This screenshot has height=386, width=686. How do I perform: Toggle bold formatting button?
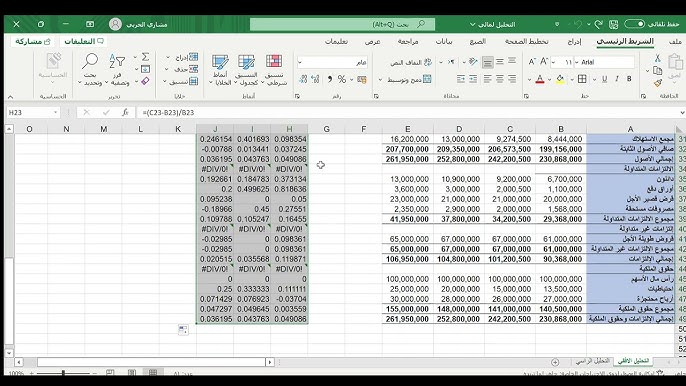click(x=629, y=79)
